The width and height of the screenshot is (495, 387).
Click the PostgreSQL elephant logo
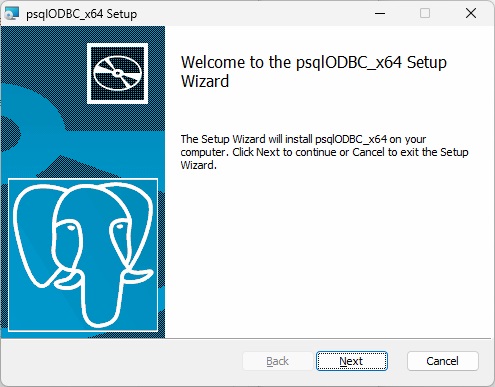pyautogui.click(x=83, y=255)
